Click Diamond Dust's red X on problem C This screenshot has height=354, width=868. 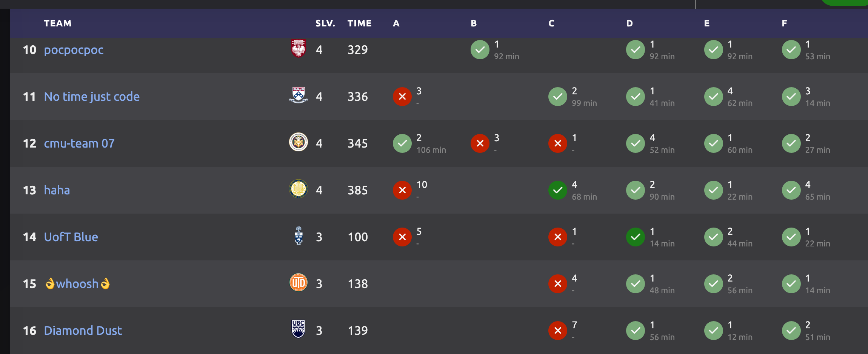(558, 331)
